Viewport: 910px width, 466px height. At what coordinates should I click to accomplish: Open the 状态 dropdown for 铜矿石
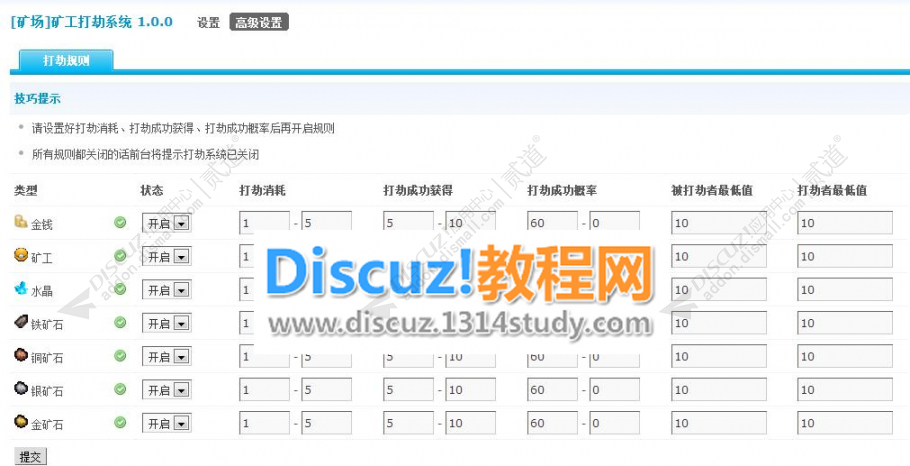tap(167, 357)
